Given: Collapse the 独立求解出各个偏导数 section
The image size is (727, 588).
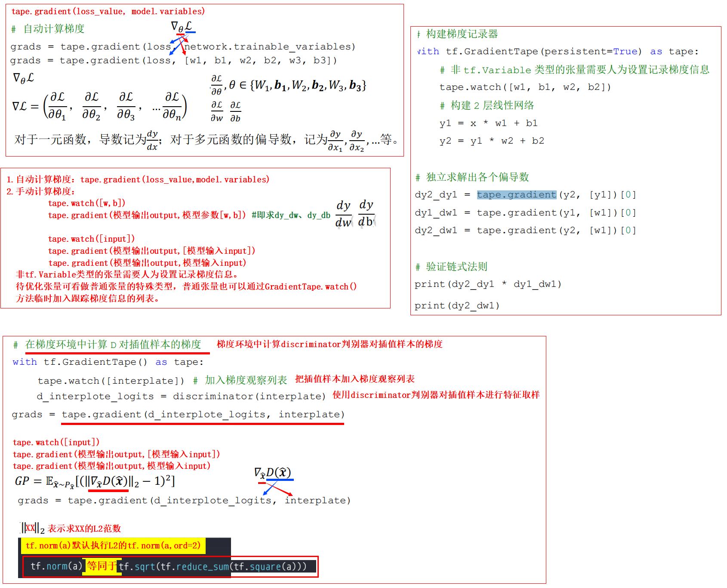Looking at the screenshot, I should (x=472, y=177).
